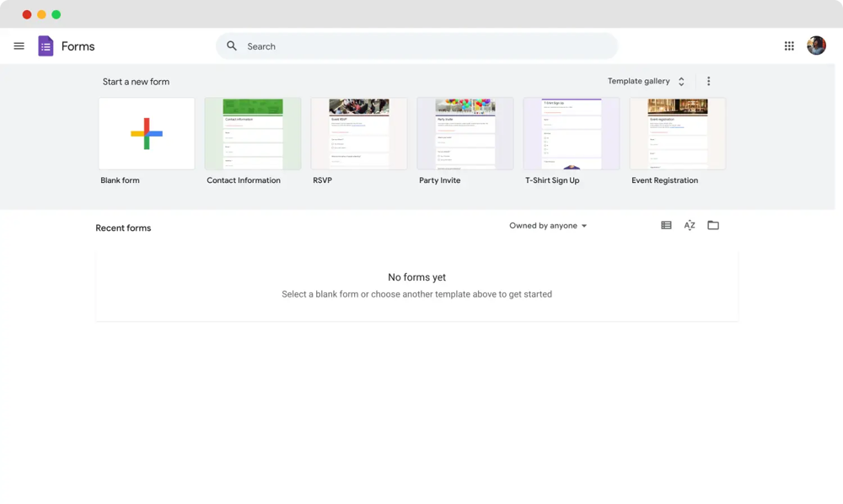Click the green macOS fullscreen button
The width and height of the screenshot is (843, 504).
coord(56,14)
